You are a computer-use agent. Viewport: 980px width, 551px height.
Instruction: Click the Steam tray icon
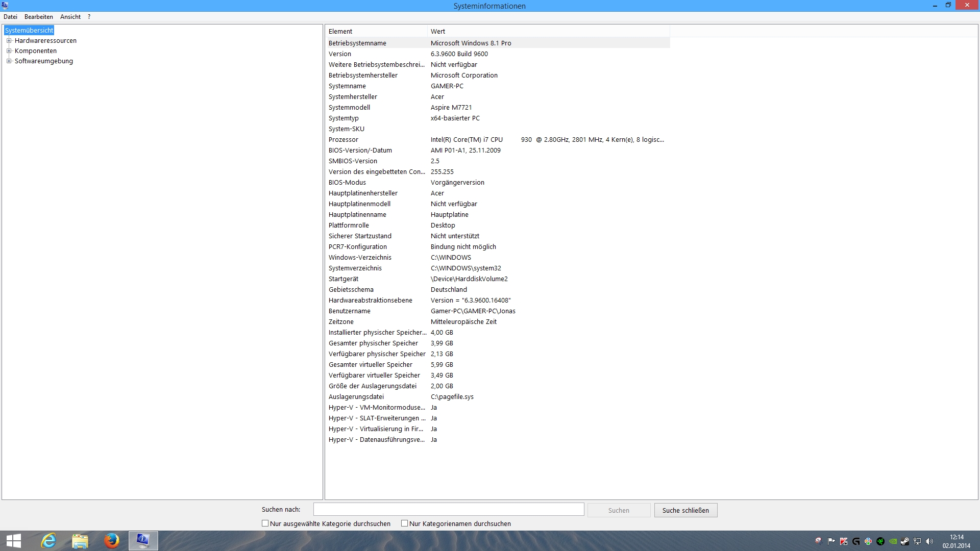[905, 541]
